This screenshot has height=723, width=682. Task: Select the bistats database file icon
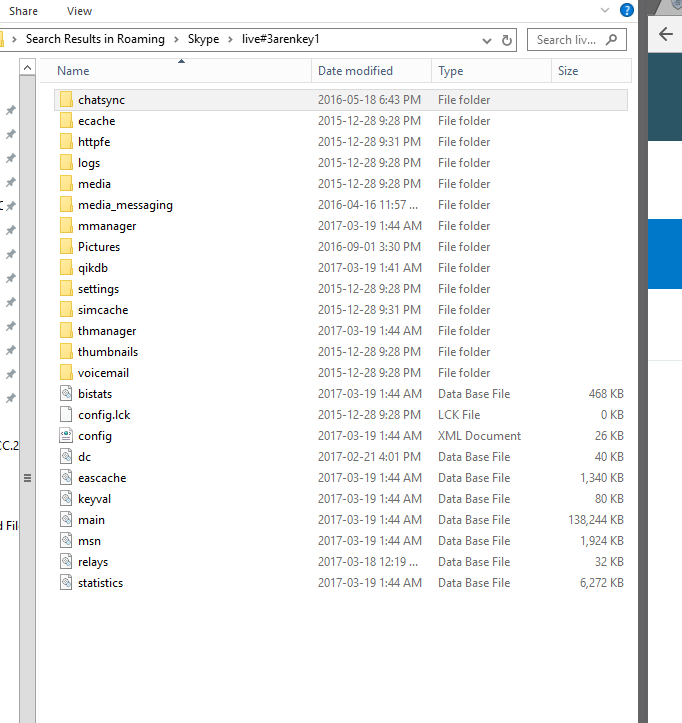coord(66,393)
